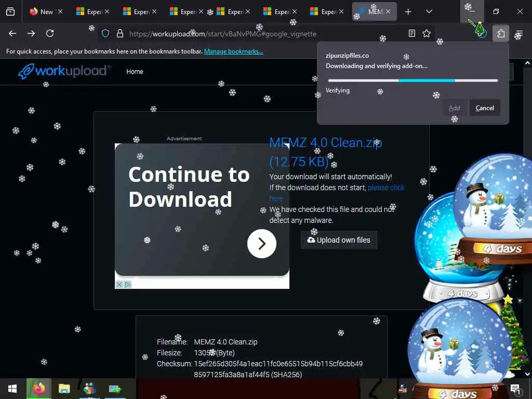
Task: Follow the Manage bookmarks link
Action: [x=233, y=51]
